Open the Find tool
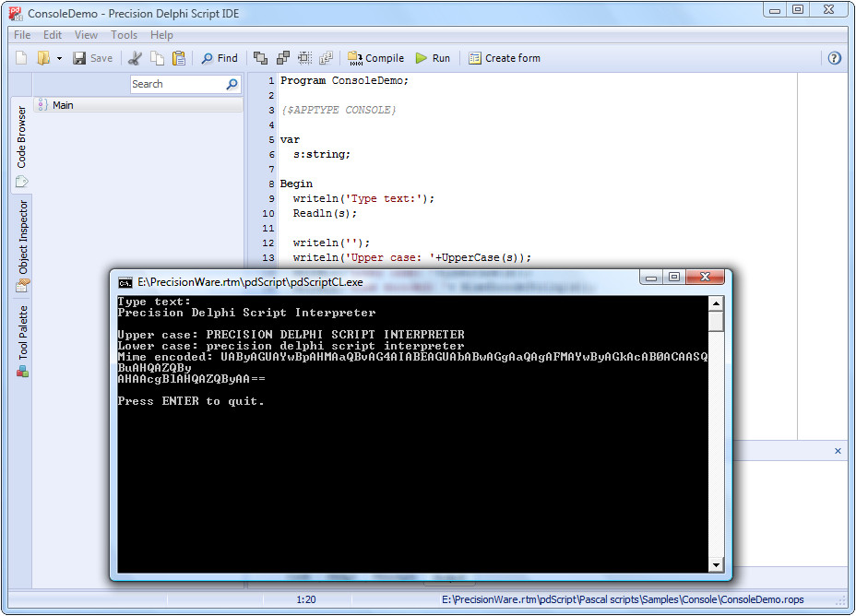 tap(220, 58)
